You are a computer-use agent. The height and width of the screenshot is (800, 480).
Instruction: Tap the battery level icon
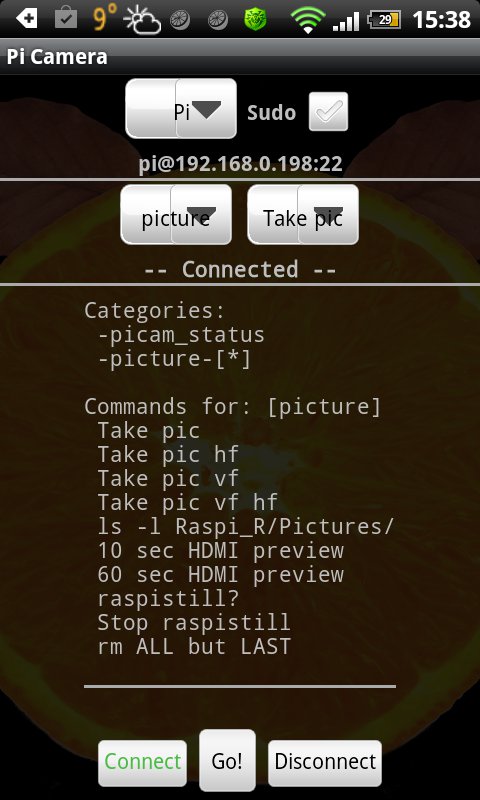point(384,20)
